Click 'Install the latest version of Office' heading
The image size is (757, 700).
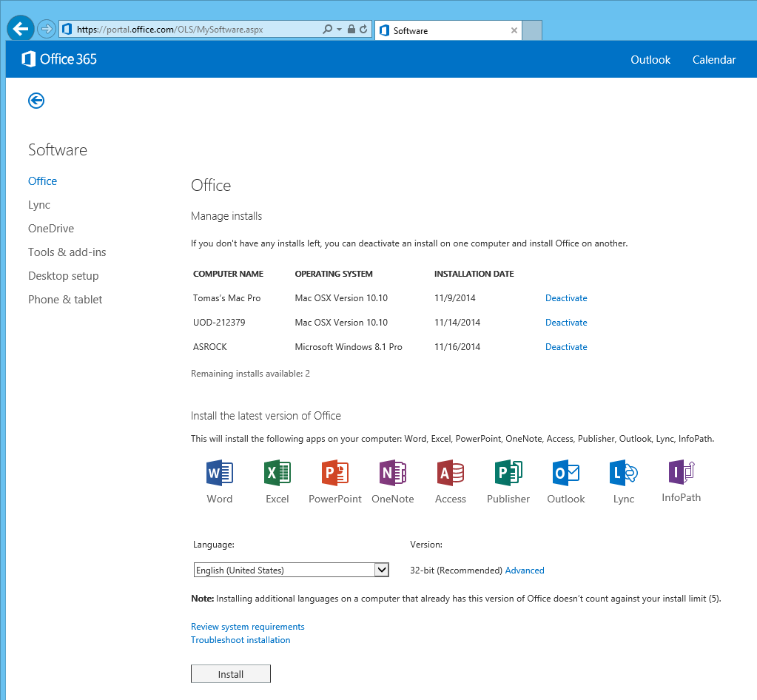coord(266,416)
